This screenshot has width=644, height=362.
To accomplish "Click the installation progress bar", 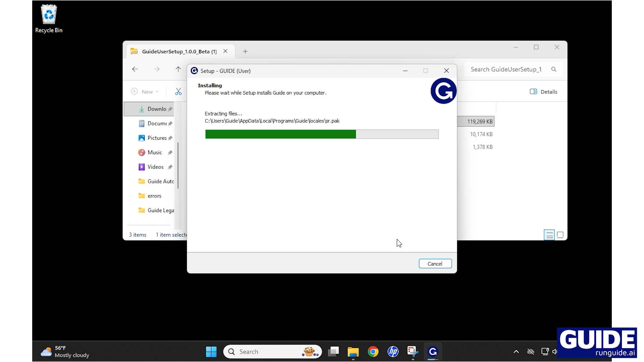I will [x=322, y=134].
